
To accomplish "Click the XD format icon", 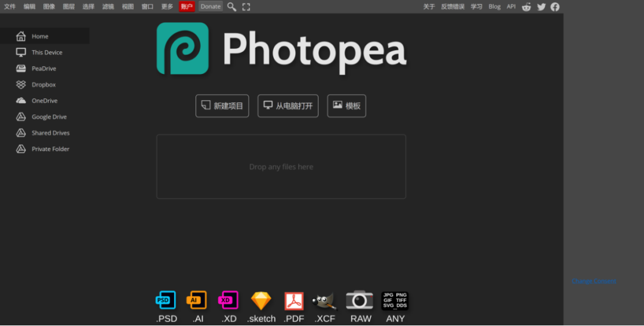I will (228, 300).
